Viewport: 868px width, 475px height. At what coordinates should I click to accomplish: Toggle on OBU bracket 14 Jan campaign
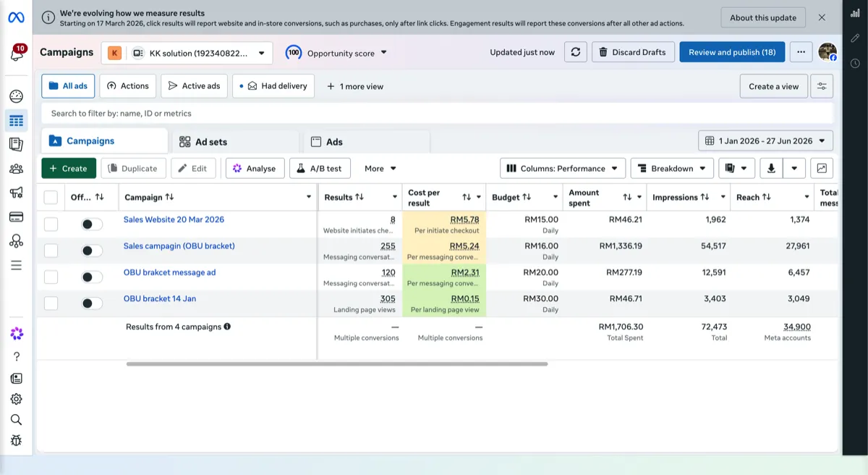pos(92,303)
